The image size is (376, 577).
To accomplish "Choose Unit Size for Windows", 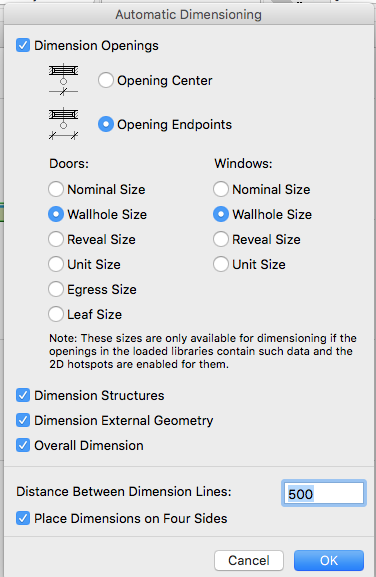I will (221, 264).
